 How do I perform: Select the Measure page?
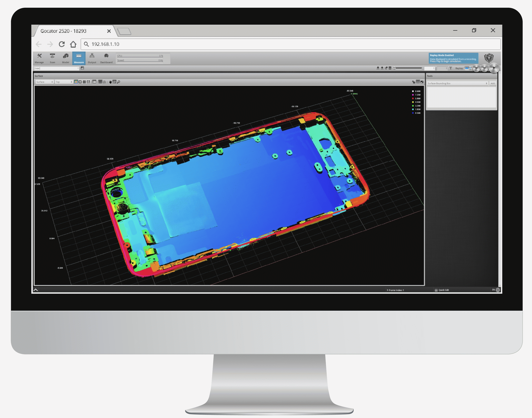pyautogui.click(x=79, y=58)
